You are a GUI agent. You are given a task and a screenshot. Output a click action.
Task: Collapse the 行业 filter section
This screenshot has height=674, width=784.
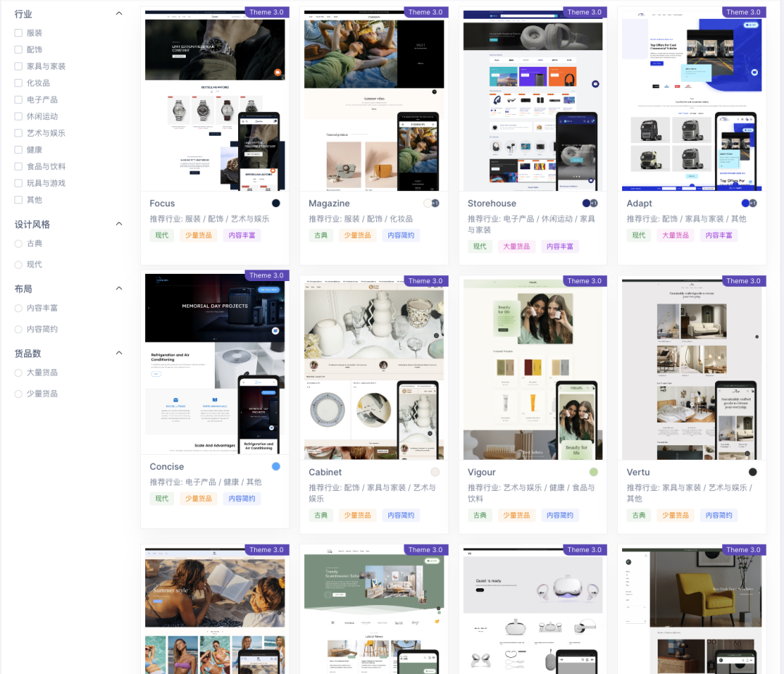pos(119,14)
